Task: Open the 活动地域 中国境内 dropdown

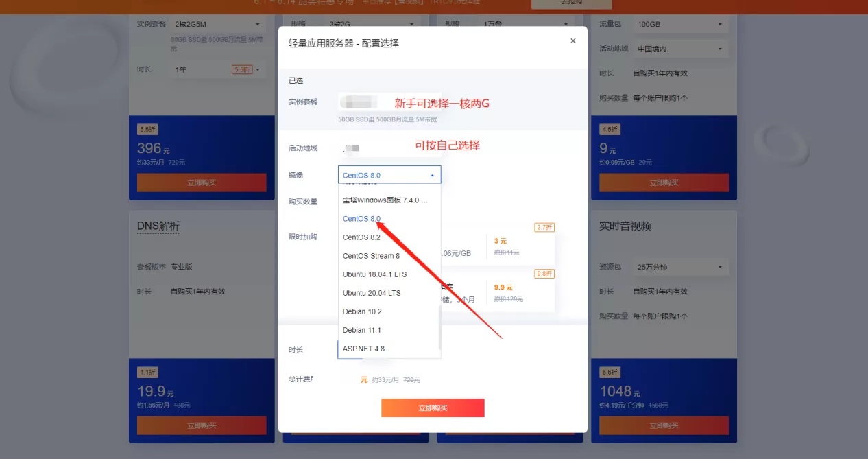Action: tap(680, 49)
